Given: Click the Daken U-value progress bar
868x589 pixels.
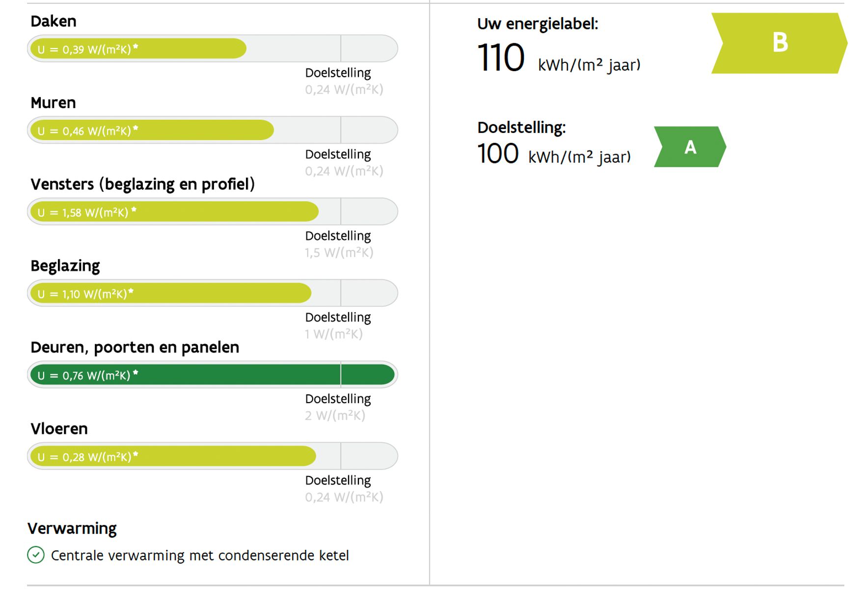Looking at the screenshot, I should click(x=213, y=49).
